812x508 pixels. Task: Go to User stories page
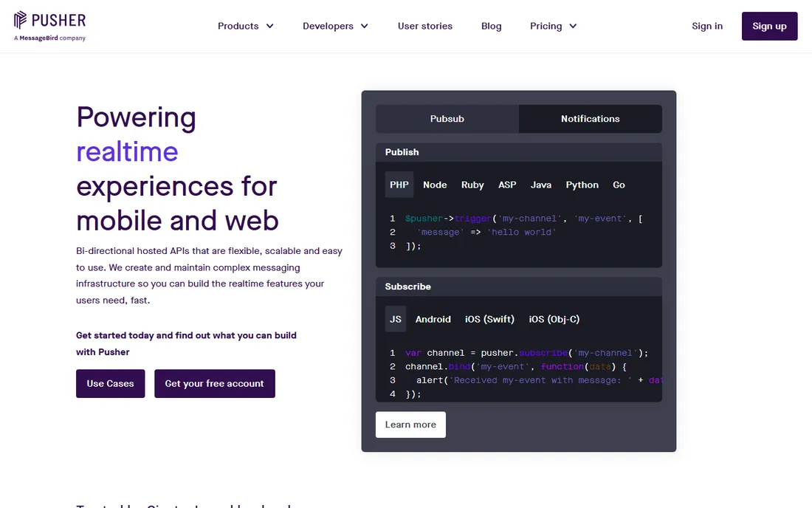424,26
